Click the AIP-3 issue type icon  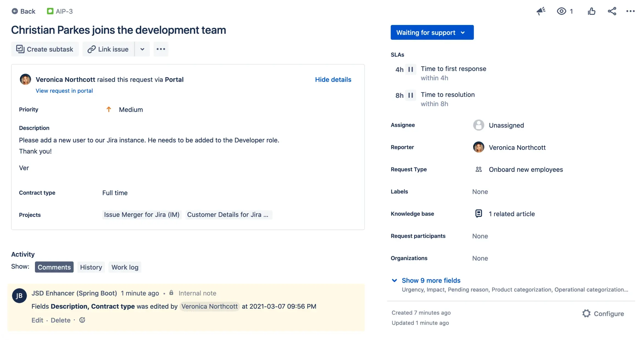click(50, 11)
